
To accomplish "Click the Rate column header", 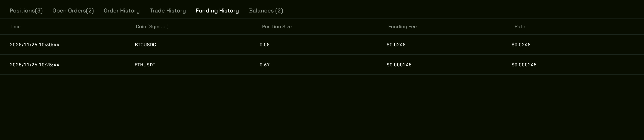I will click(520, 27).
